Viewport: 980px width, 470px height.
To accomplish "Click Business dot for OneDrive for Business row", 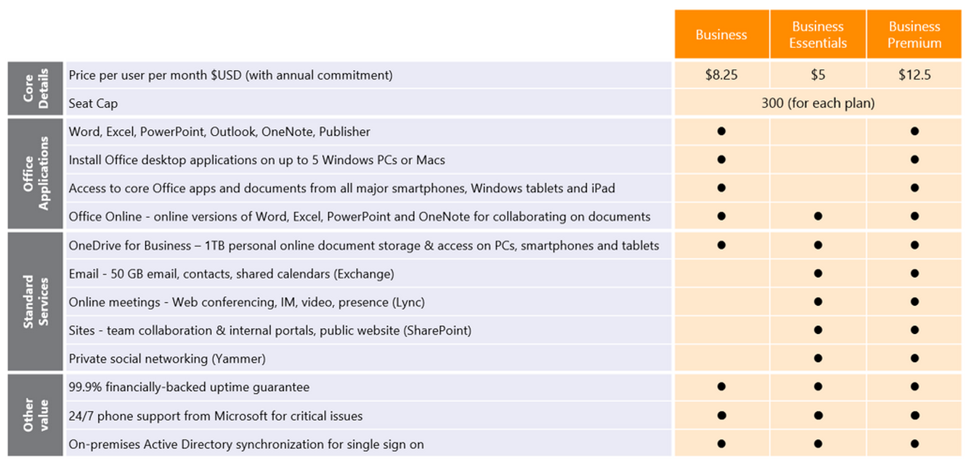I will 721,245.
